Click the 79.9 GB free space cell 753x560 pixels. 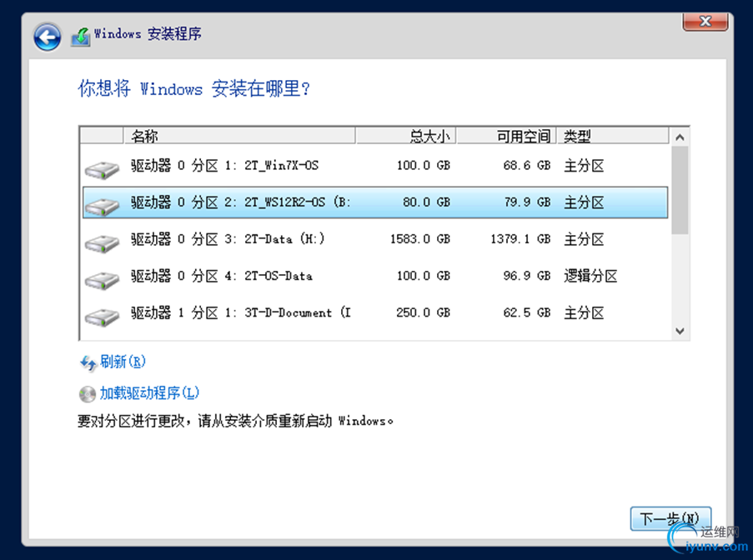pos(527,202)
